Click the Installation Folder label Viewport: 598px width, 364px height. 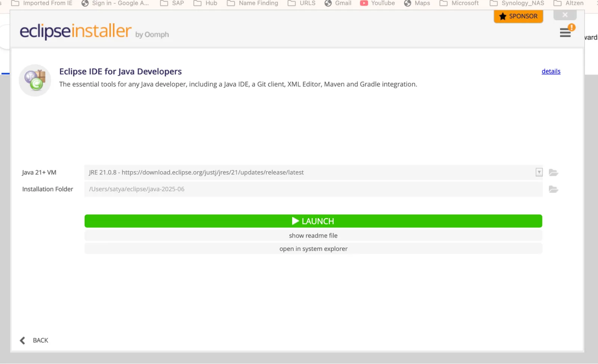point(47,189)
